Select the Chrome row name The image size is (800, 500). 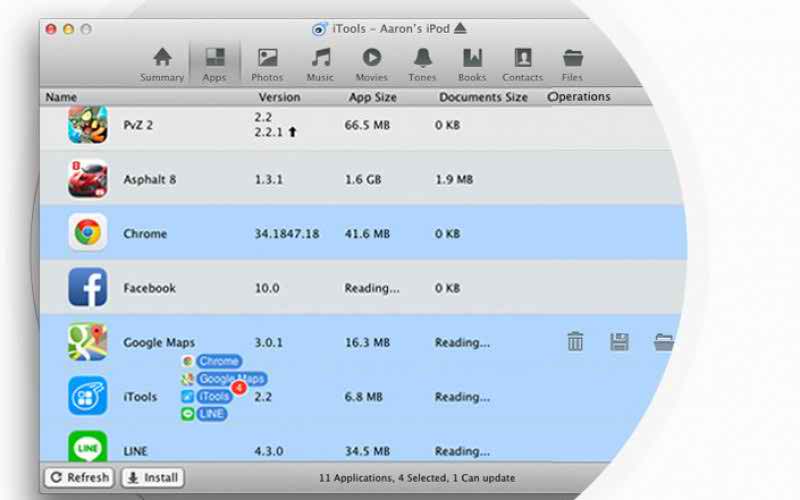pos(145,234)
